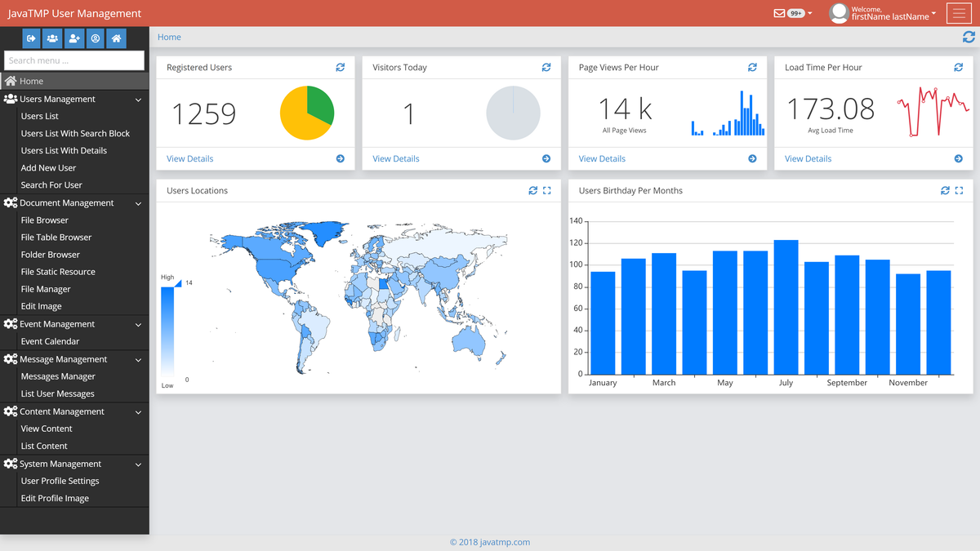Refresh the Registered Users widget
The image size is (980, 551).
tap(341, 67)
